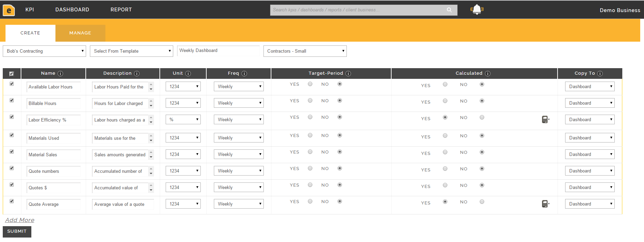Click the search magnifier icon
644x242 pixels.
click(x=449, y=10)
